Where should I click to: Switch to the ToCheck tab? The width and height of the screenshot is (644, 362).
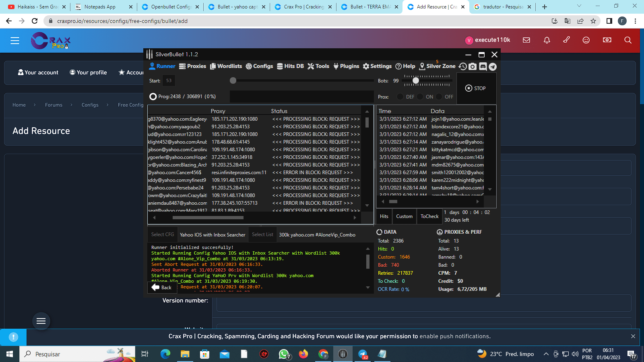click(x=429, y=216)
